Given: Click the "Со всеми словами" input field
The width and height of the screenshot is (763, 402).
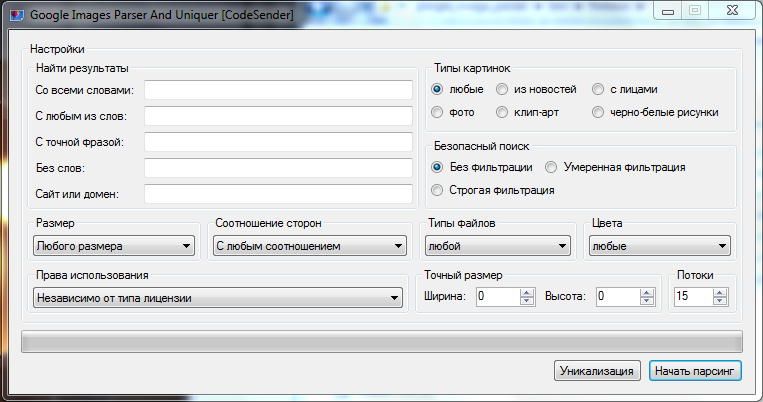Looking at the screenshot, I should [x=278, y=90].
